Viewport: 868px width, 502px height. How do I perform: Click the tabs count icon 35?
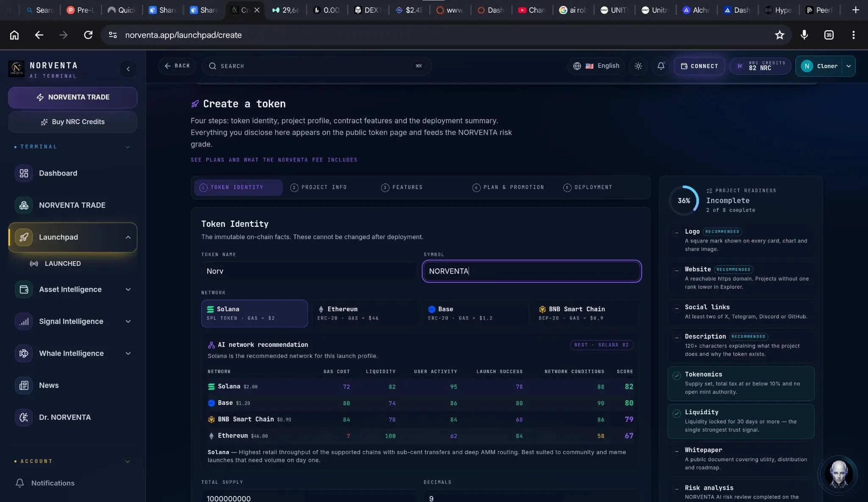tap(829, 35)
